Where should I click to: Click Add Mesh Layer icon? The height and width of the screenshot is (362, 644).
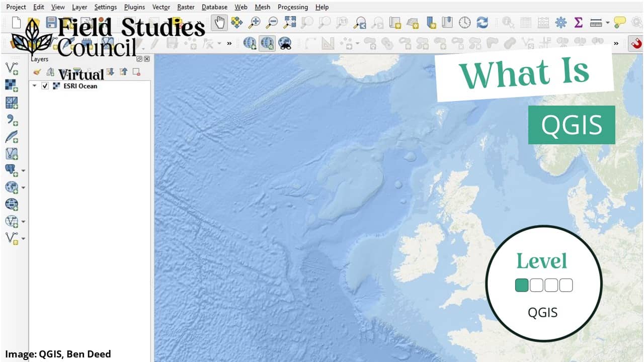point(12,103)
